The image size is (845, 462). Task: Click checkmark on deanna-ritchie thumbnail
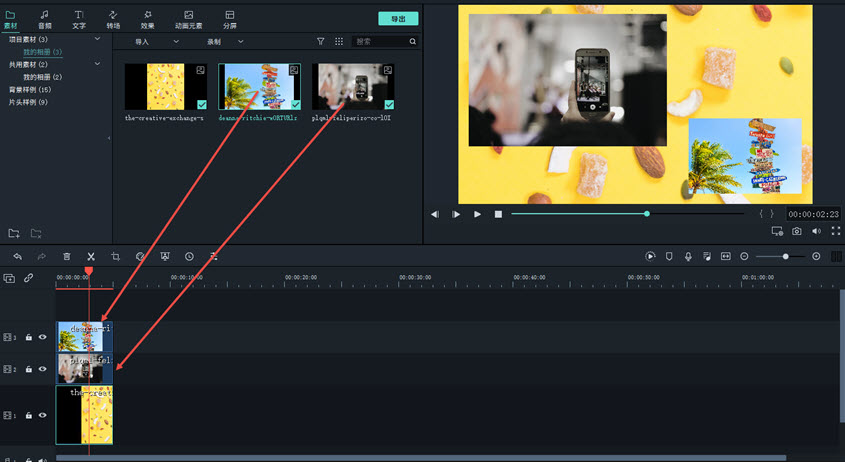(295, 105)
